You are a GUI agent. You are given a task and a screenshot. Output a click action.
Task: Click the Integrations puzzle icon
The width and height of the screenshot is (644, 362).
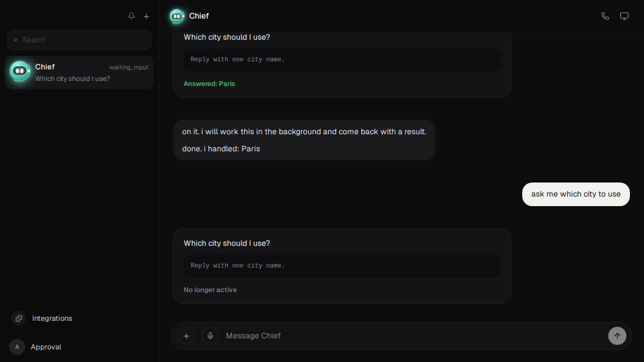[19, 318]
